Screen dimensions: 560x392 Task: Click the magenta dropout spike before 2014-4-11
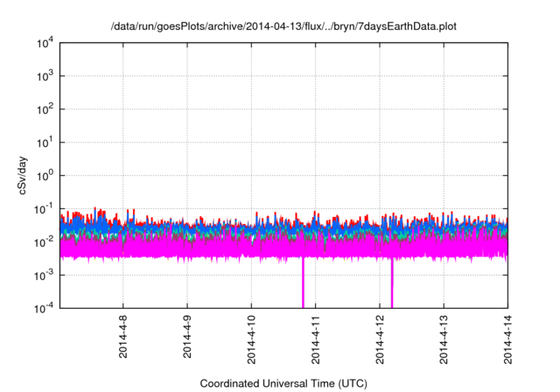(x=303, y=282)
